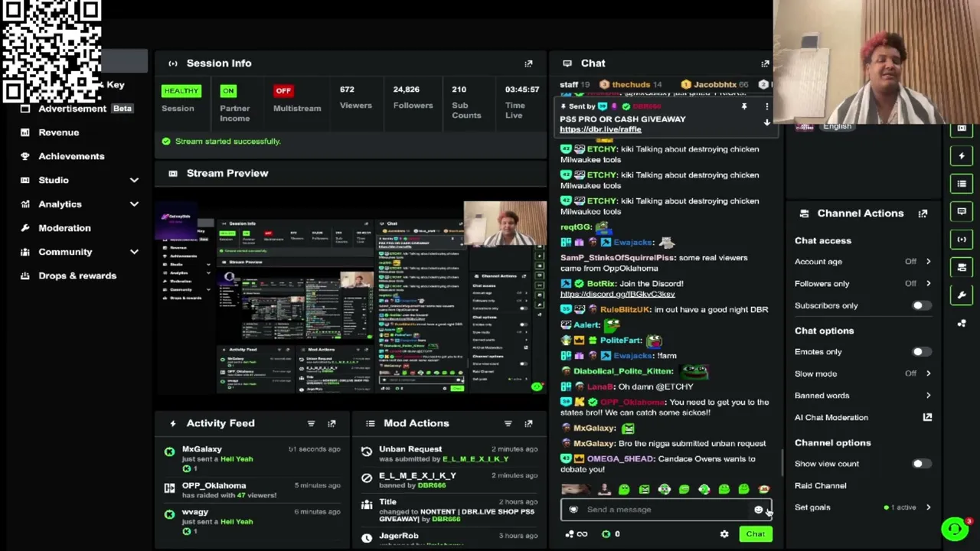Open the pinned message options menu
The width and height of the screenshot is (980, 551).
[x=766, y=107]
